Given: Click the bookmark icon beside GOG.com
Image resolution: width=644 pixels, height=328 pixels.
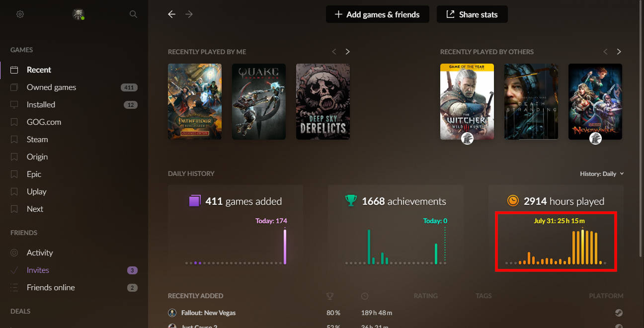Looking at the screenshot, I should click(14, 122).
